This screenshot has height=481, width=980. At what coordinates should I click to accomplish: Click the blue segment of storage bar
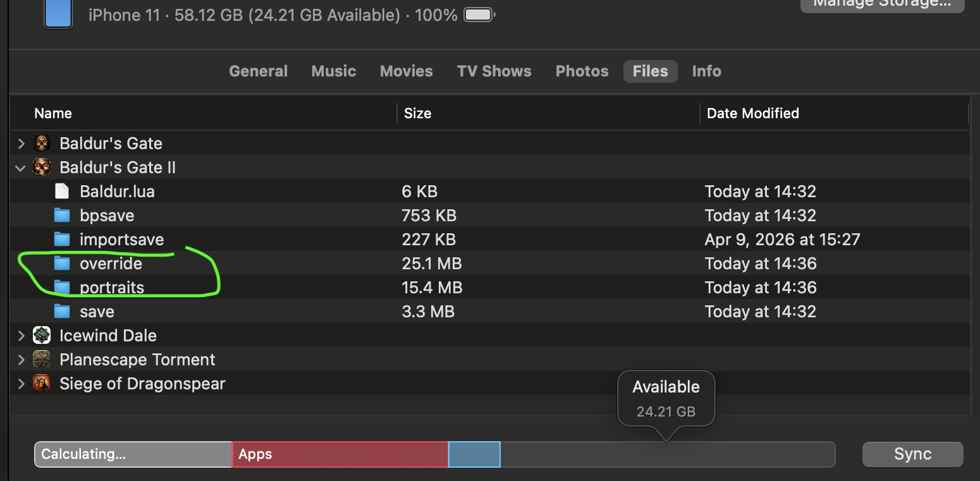pyautogui.click(x=474, y=454)
